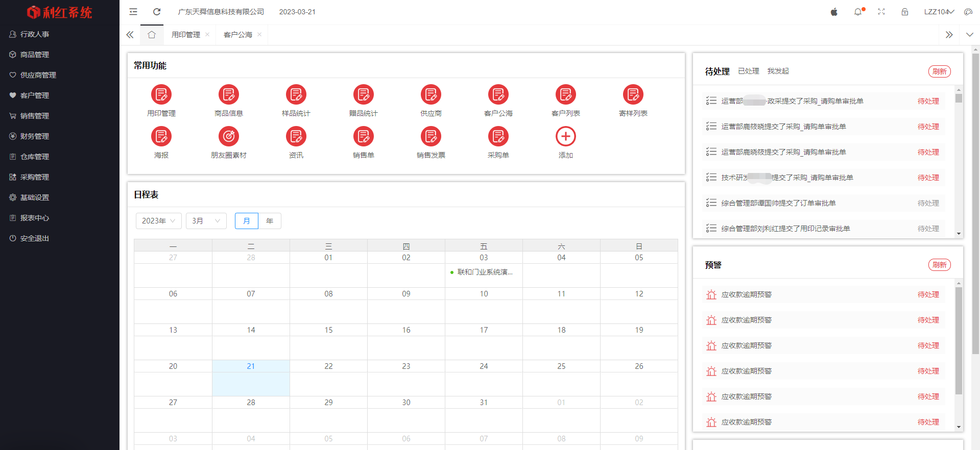The width and height of the screenshot is (980, 450).
Task: Click the 添加 plus icon
Action: coord(565,137)
